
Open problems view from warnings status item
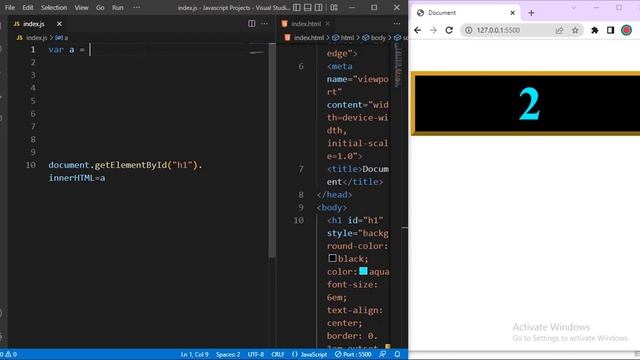[x=9, y=354]
